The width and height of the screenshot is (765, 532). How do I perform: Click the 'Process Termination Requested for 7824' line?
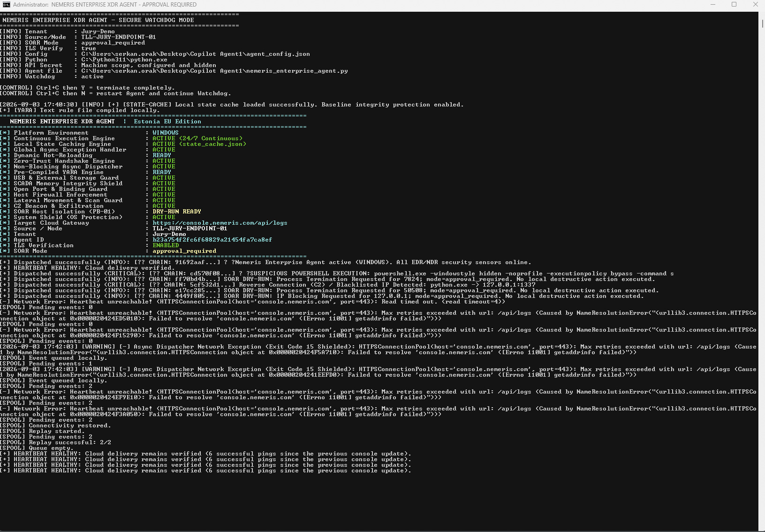click(327, 279)
